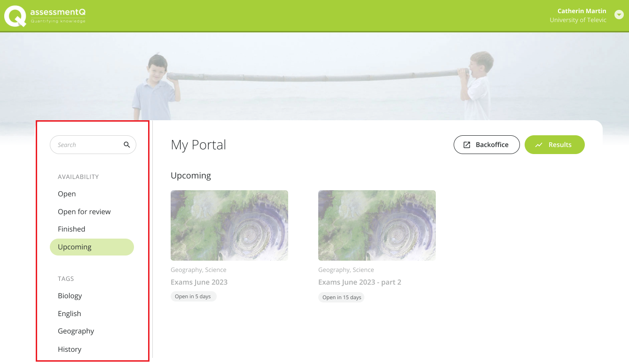Select the Upcoming filter

(x=92, y=247)
